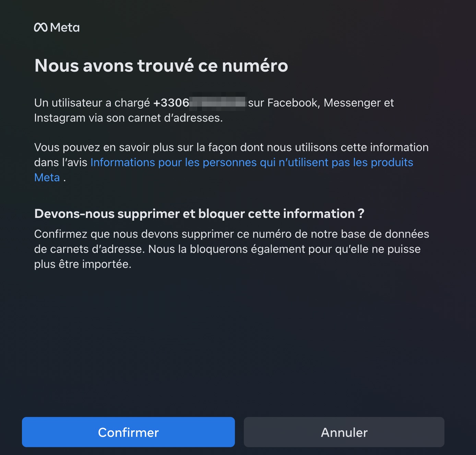This screenshot has height=455, width=476.
Task: Select the heading 'Nous avons trouvé ce numéro'
Action: point(161,65)
